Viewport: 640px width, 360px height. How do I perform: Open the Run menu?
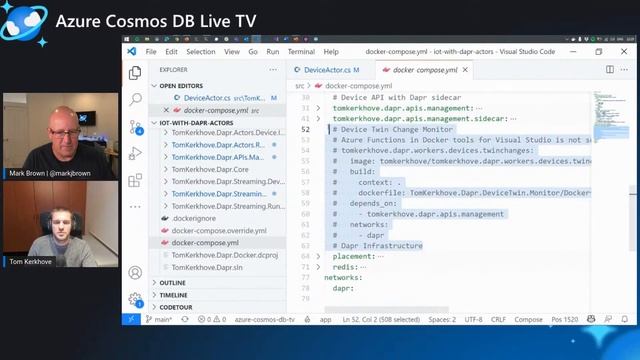coord(273,51)
